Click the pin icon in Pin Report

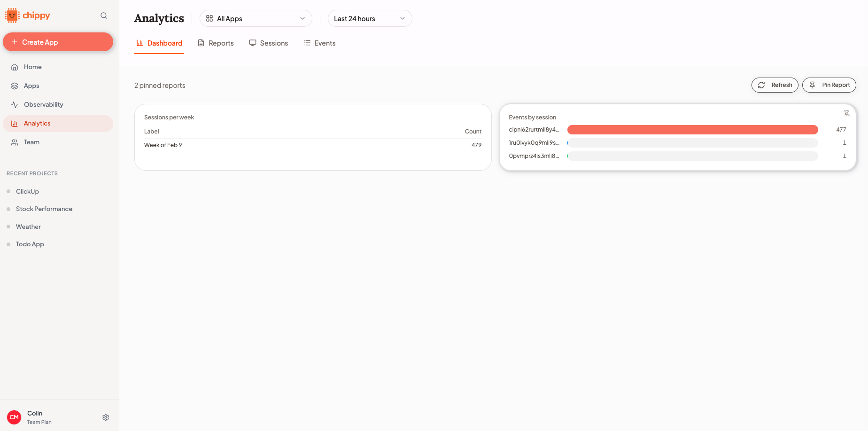point(812,85)
